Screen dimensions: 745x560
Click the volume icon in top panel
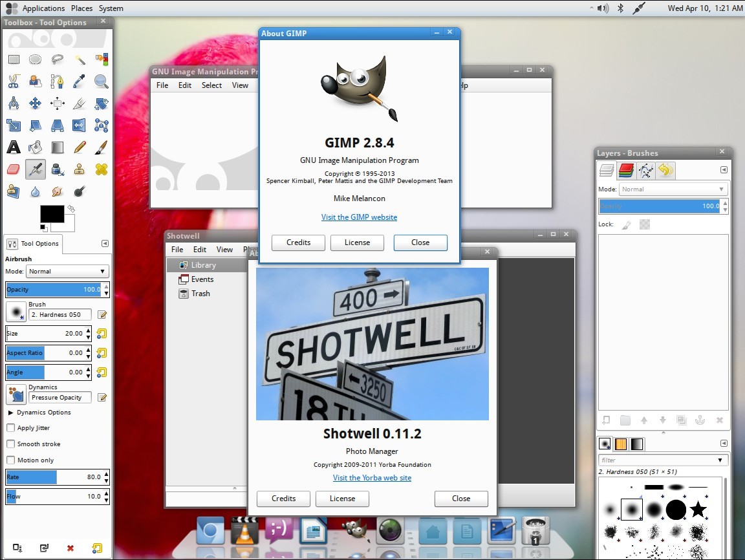point(603,8)
